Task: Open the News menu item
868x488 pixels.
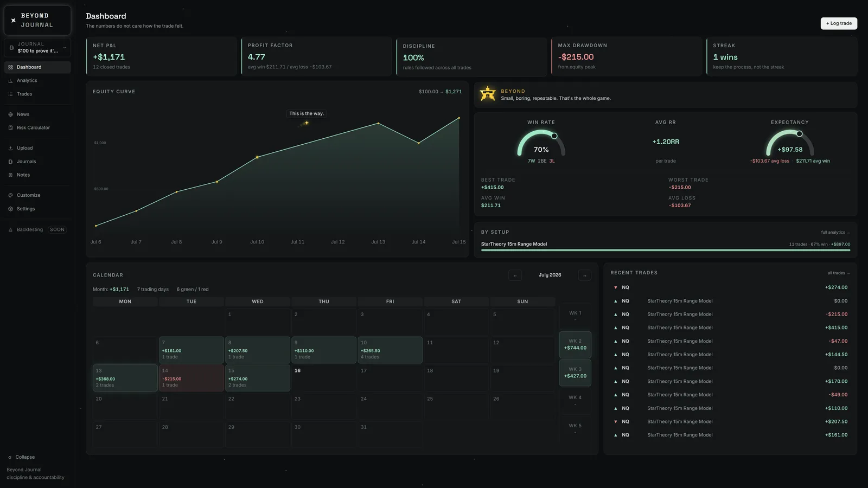Action: [37, 114]
